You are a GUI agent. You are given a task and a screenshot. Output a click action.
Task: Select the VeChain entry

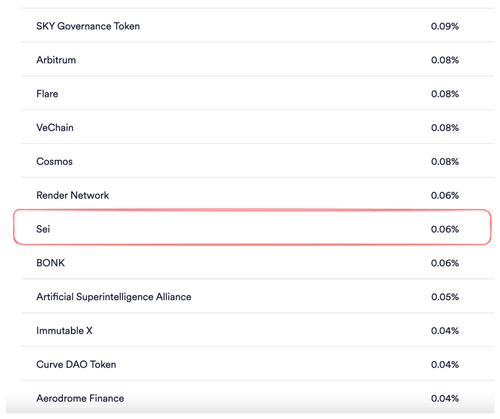pyautogui.click(x=257, y=127)
